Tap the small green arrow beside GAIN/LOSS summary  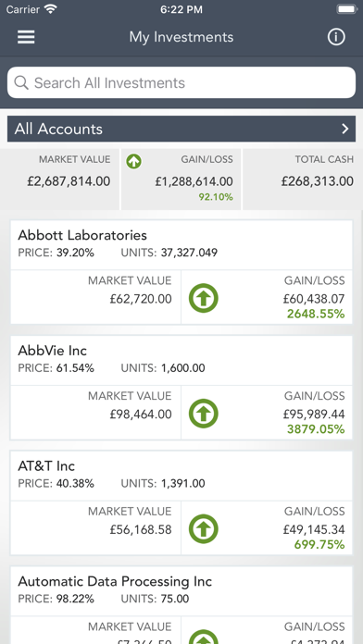[134, 161]
